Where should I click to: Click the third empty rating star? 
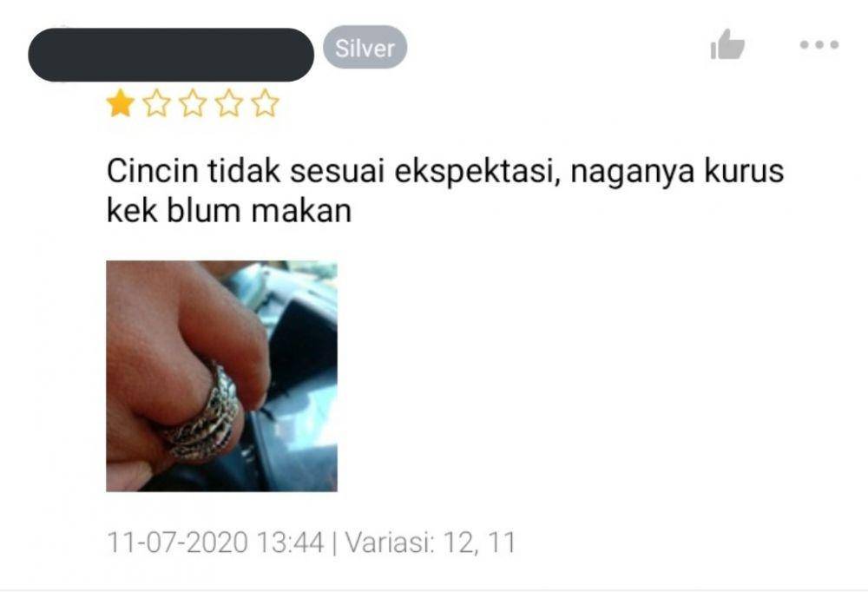point(193,103)
